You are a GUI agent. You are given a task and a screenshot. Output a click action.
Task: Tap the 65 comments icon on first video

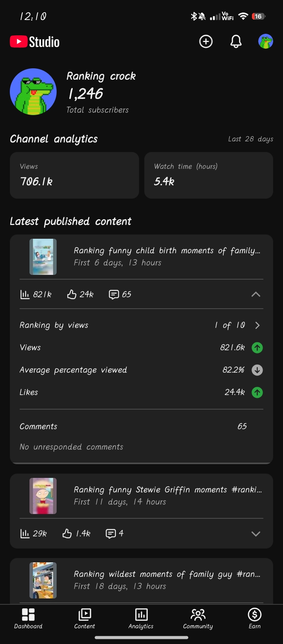pyautogui.click(x=114, y=295)
